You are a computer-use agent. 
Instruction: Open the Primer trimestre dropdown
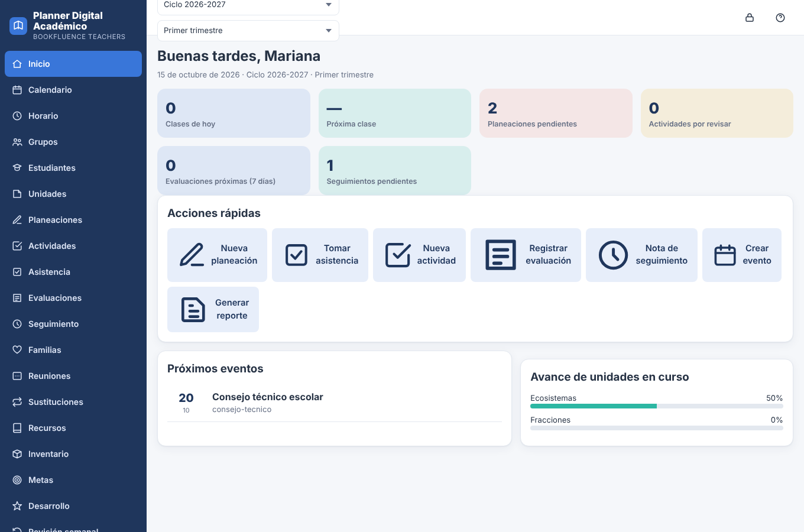(x=248, y=31)
